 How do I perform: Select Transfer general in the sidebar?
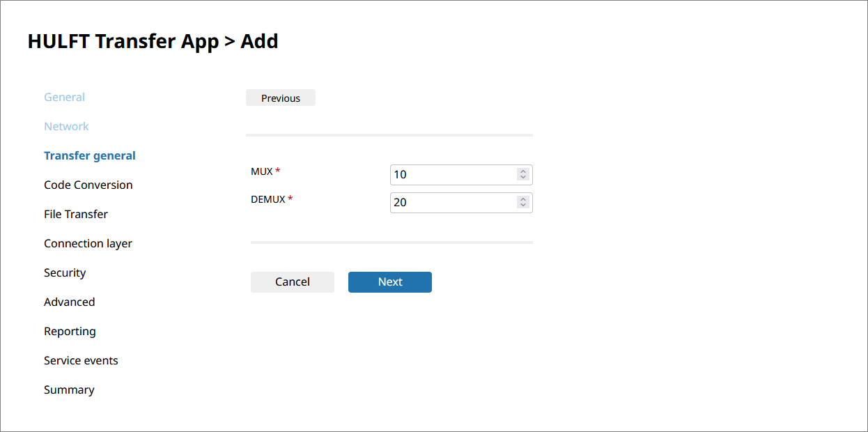(89, 156)
